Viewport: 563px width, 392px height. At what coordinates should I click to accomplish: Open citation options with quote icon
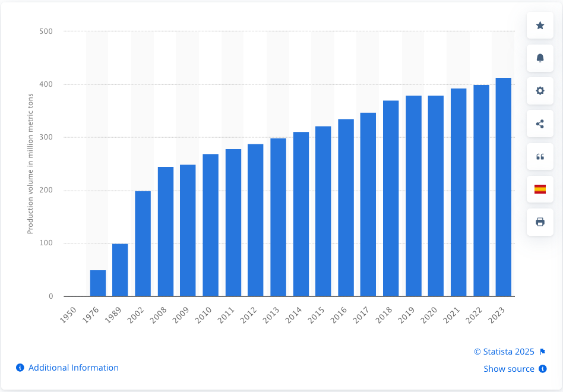pyautogui.click(x=540, y=157)
